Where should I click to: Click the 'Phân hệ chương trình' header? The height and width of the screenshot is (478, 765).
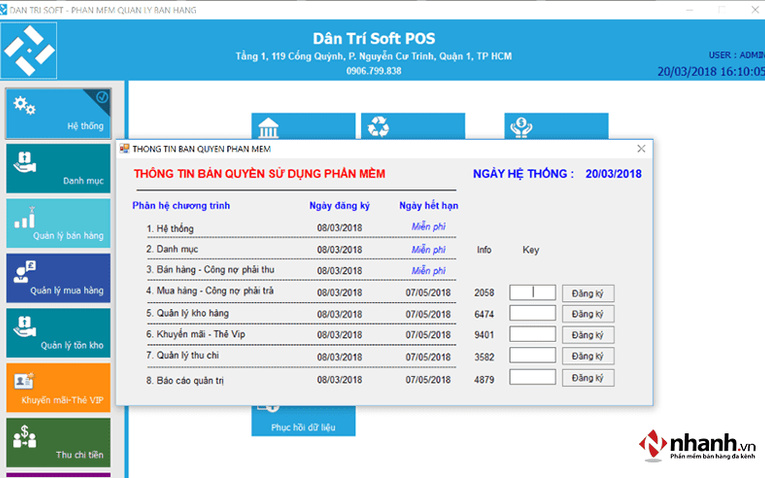tap(181, 206)
